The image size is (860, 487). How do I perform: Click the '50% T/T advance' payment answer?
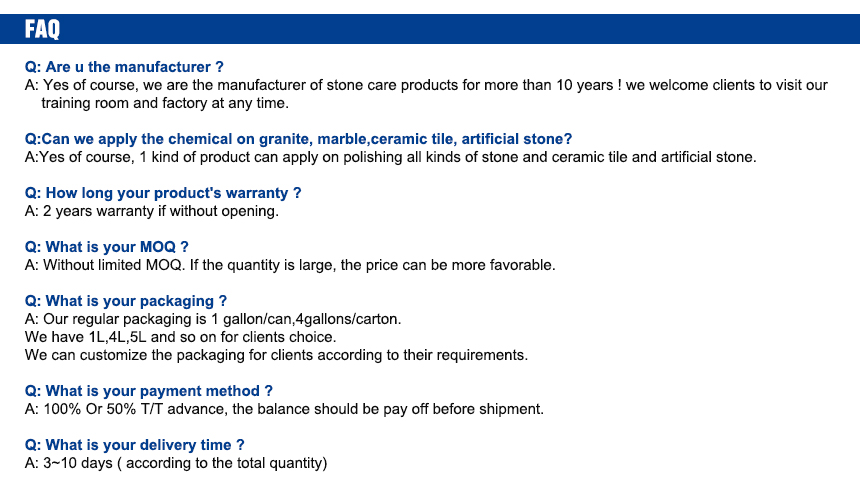tap(284, 409)
